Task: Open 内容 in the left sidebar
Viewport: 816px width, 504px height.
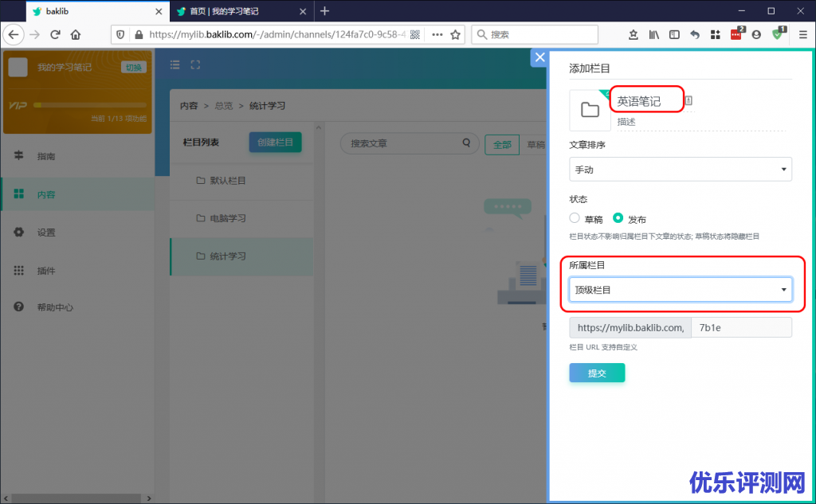Action: click(x=46, y=194)
